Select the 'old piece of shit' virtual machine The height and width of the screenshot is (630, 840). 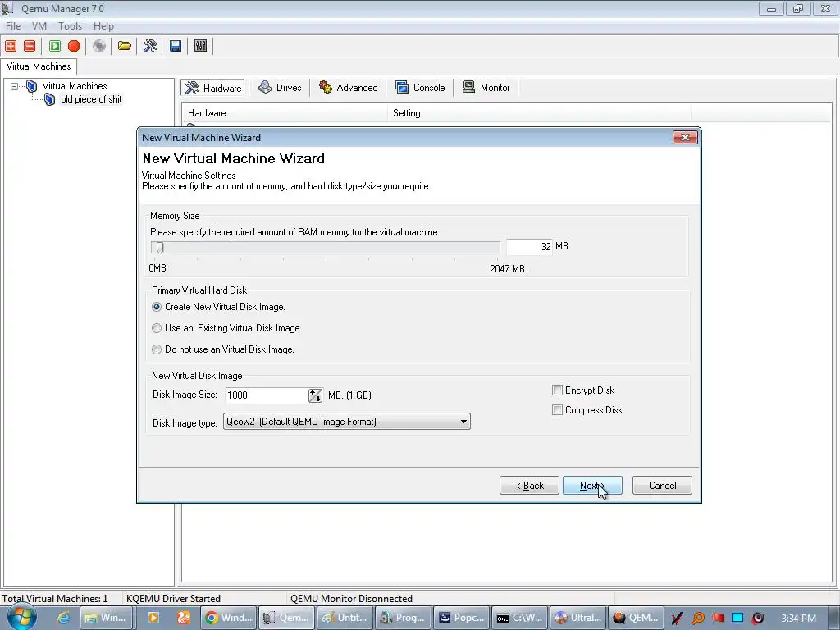(91, 99)
